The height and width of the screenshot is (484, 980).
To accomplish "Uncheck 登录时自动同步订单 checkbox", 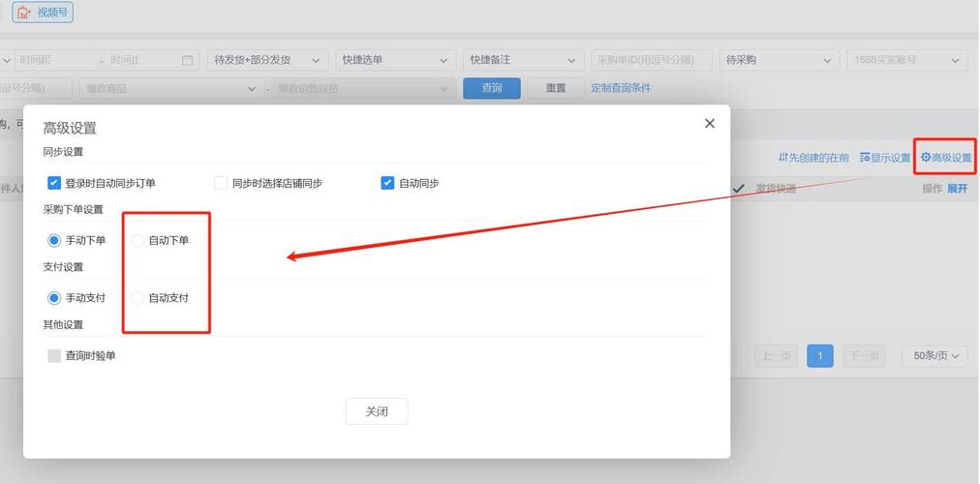I will click(x=54, y=183).
